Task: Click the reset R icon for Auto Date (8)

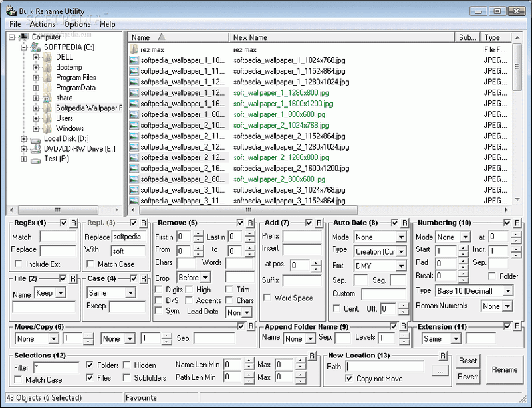Action: 405,223
